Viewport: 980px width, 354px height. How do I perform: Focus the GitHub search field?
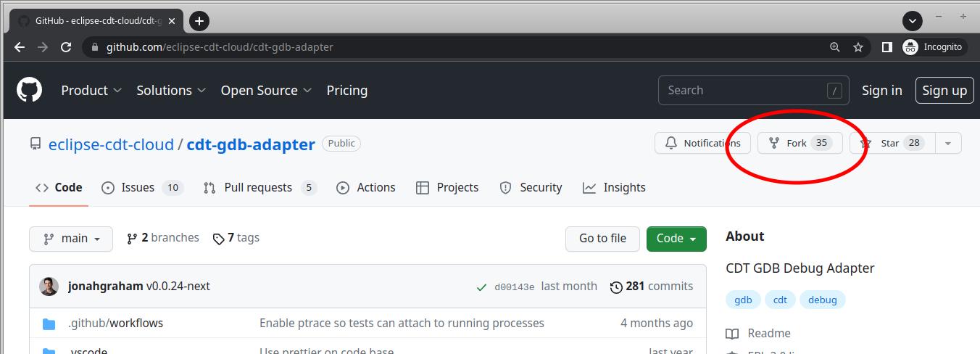pyautogui.click(x=743, y=91)
